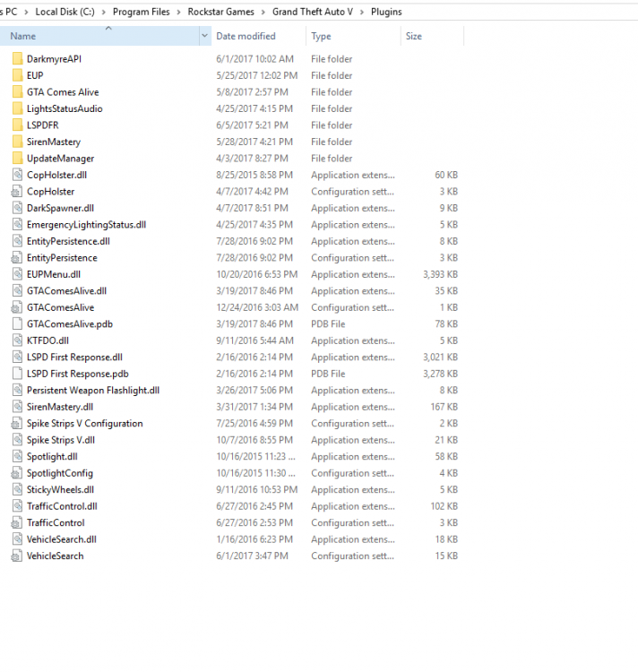The width and height of the screenshot is (638, 672).
Task: Sort by the Size column header
Action: pyautogui.click(x=432, y=36)
